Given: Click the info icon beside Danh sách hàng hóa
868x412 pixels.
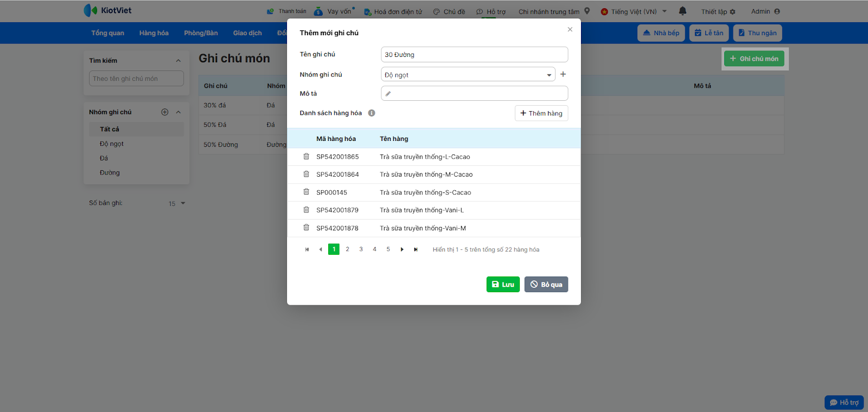Looking at the screenshot, I should tap(372, 113).
